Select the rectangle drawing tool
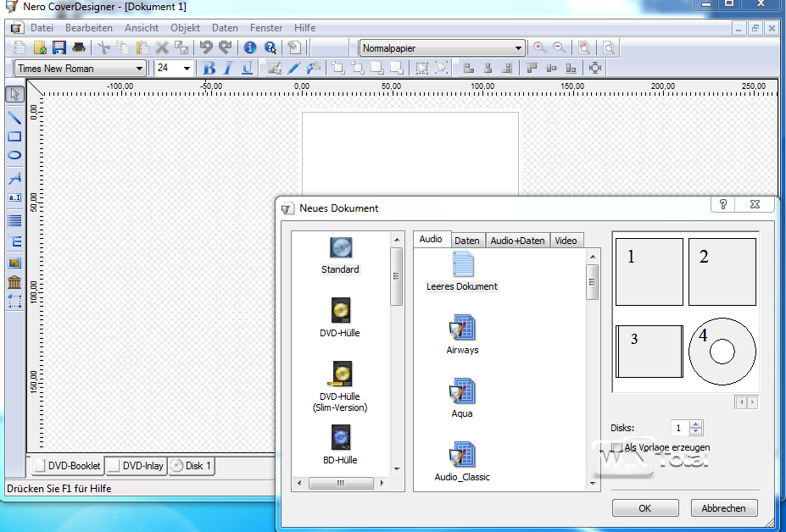The height and width of the screenshot is (532, 786). 14,136
